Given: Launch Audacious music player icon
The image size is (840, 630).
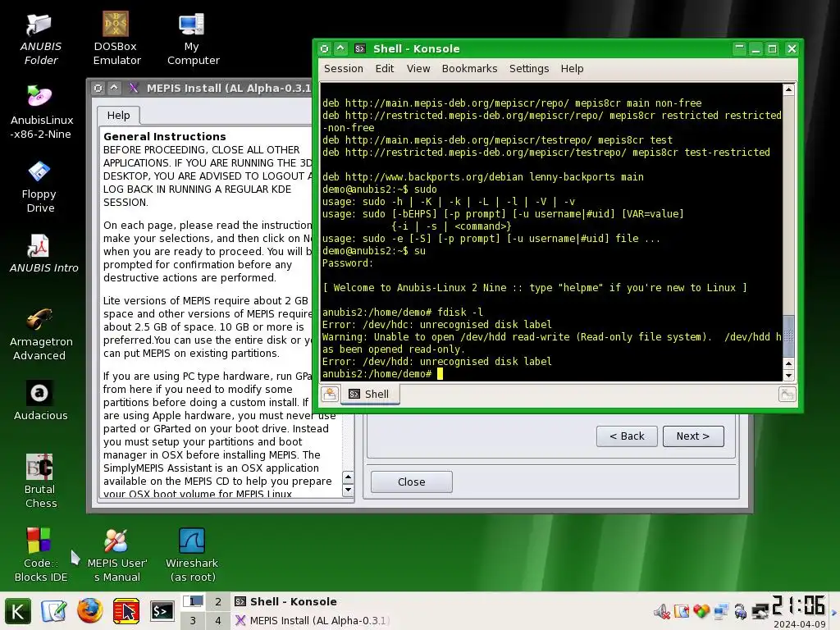Looking at the screenshot, I should [x=40, y=400].
